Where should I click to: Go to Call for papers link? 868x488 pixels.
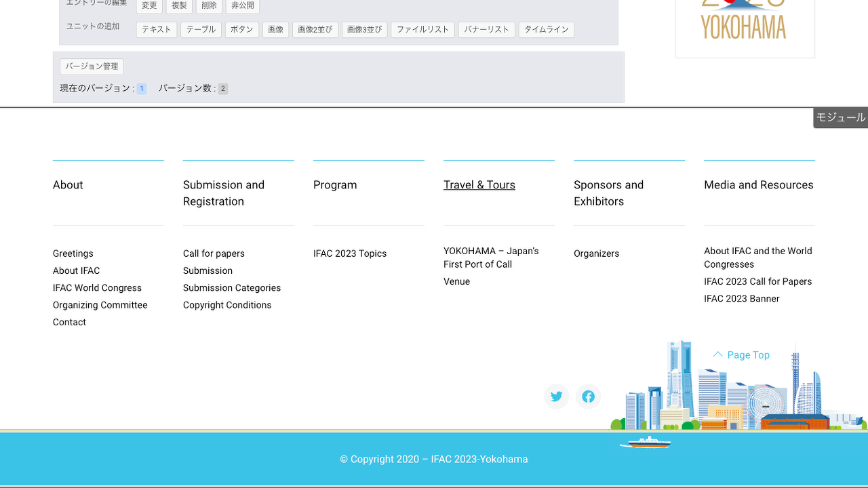tap(214, 253)
